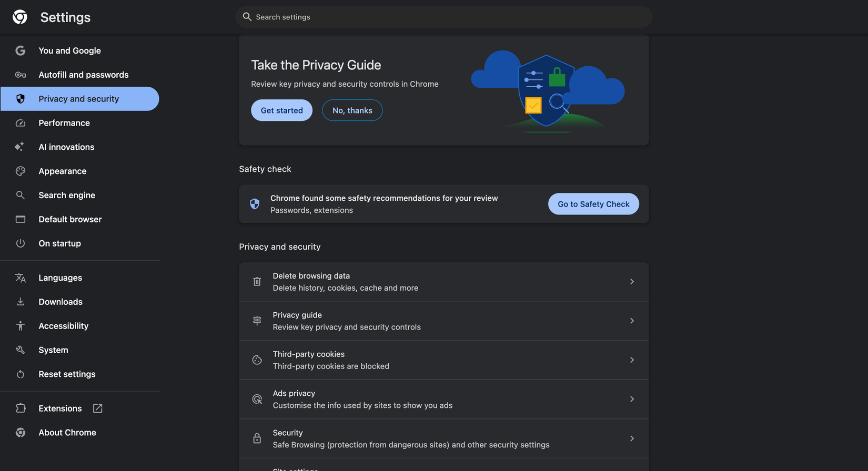
Task: Open the AI innovations settings
Action: pos(66,147)
